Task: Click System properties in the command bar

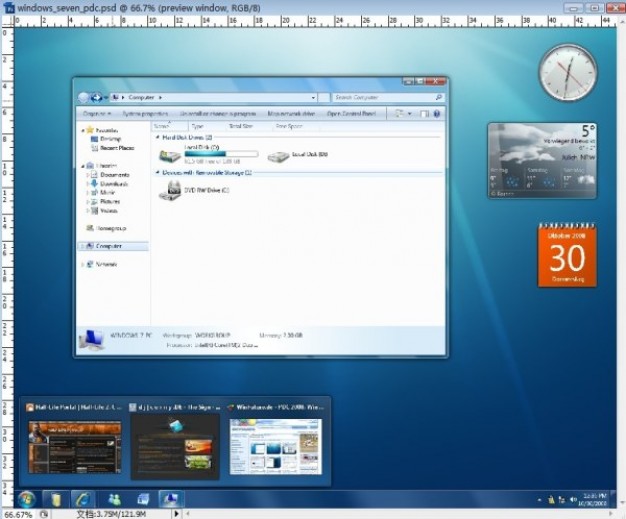Action: tap(145, 114)
